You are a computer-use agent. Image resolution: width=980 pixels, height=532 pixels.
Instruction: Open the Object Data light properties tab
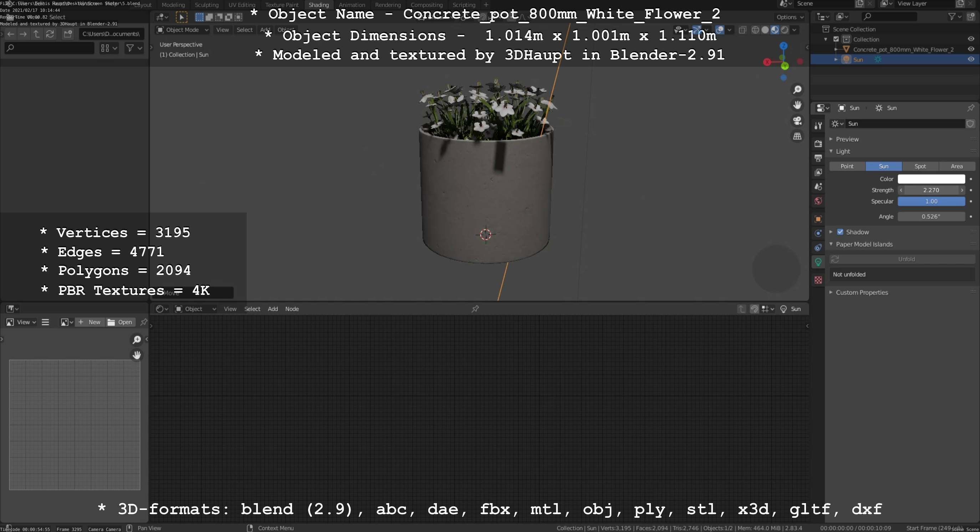[x=818, y=262]
